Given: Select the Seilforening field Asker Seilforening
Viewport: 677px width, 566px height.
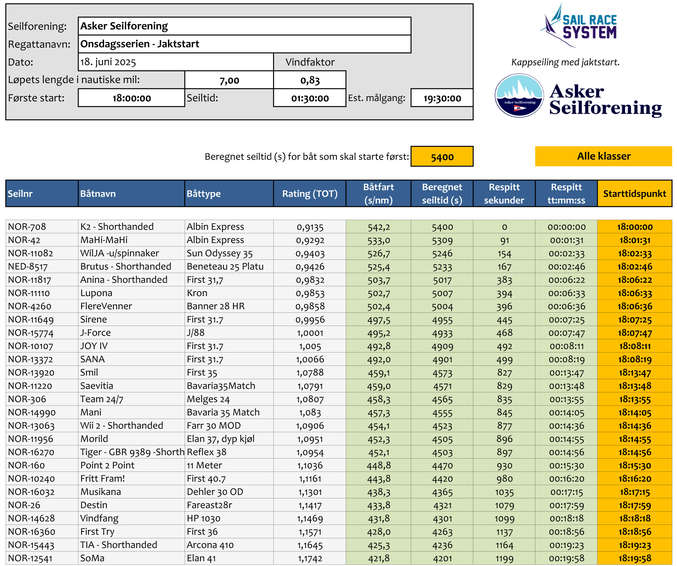Looking at the screenshot, I should [244, 26].
